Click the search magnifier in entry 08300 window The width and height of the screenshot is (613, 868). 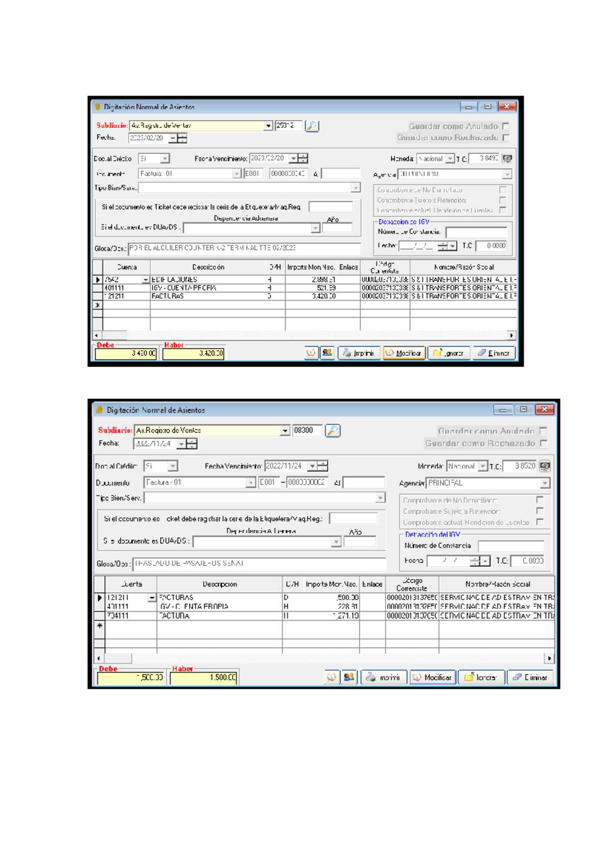pos(333,430)
